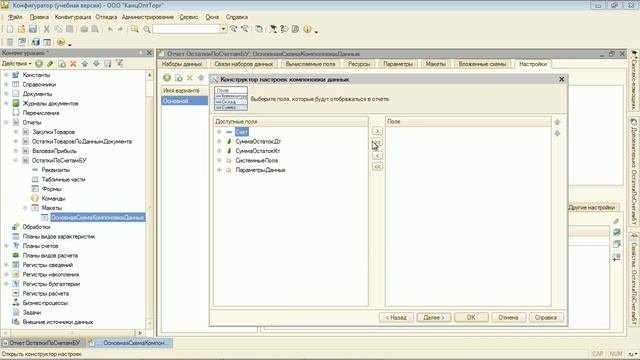Select СуммаОстатокКт in available fields
Viewport: 640px width, 360px height.
[258, 151]
